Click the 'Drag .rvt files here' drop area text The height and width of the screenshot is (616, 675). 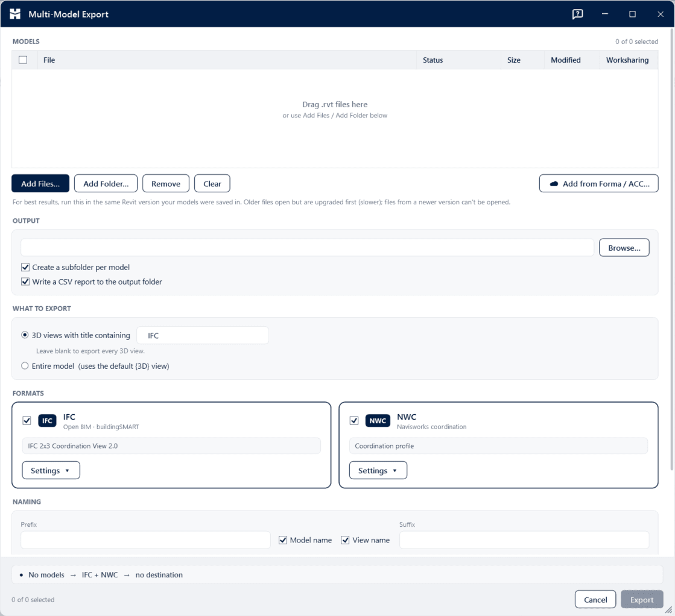coord(335,104)
